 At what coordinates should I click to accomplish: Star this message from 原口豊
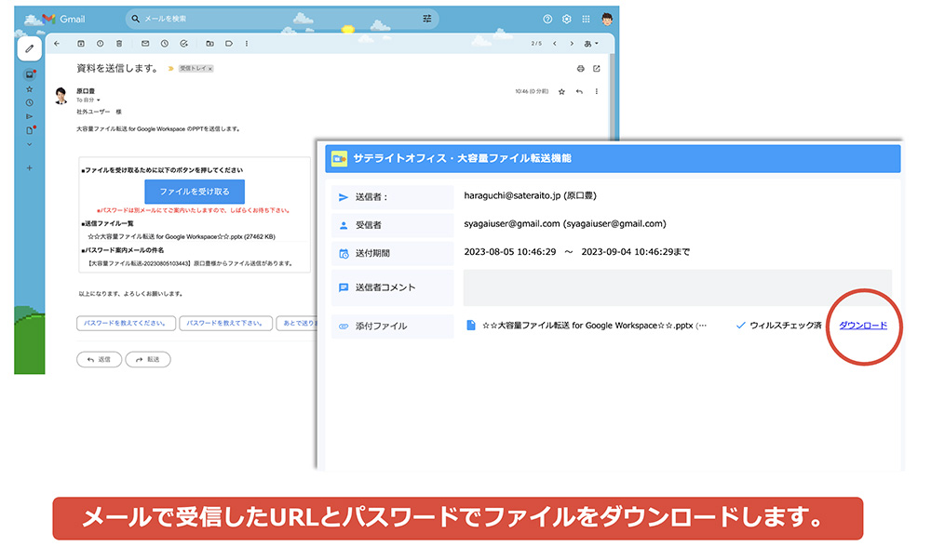tap(561, 91)
